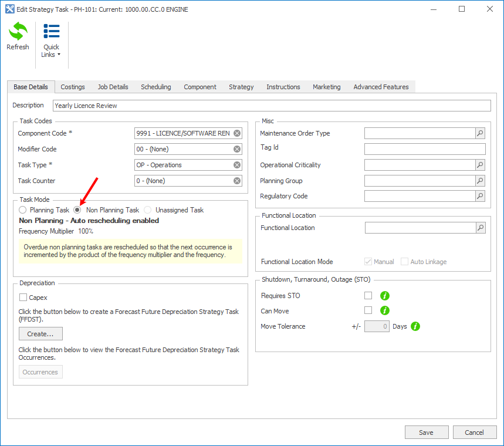Select the Unassigned Task radio button
This screenshot has height=446, width=504.
[x=147, y=210]
